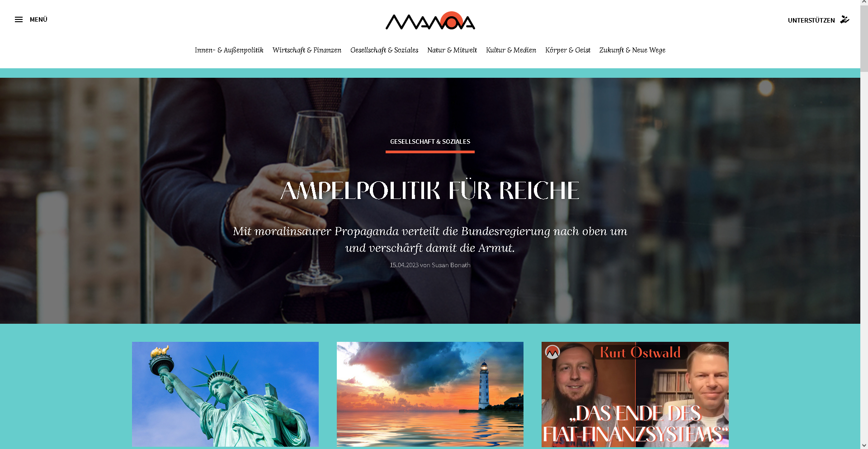This screenshot has height=449, width=868.
Task: Click the Unterstützen link
Action: (811, 20)
